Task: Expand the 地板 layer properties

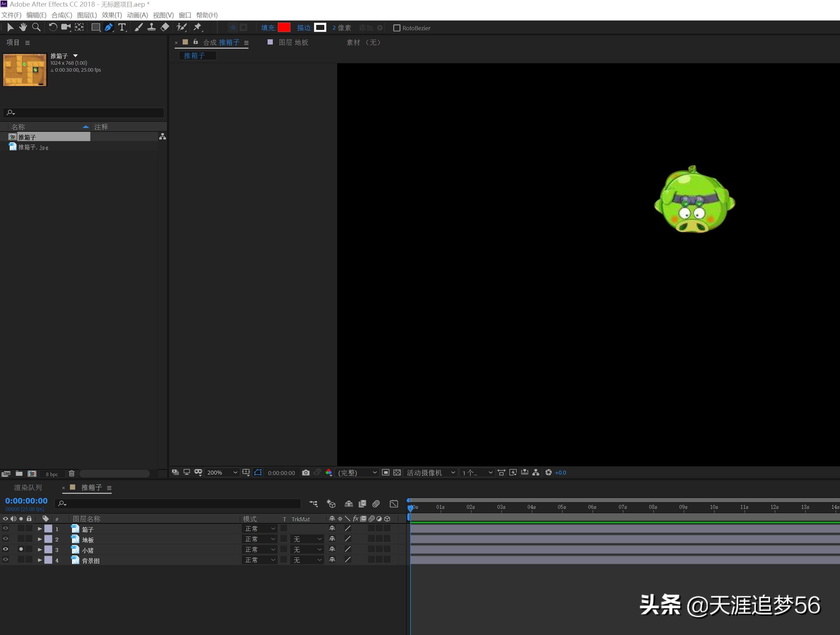Action: pos(40,539)
